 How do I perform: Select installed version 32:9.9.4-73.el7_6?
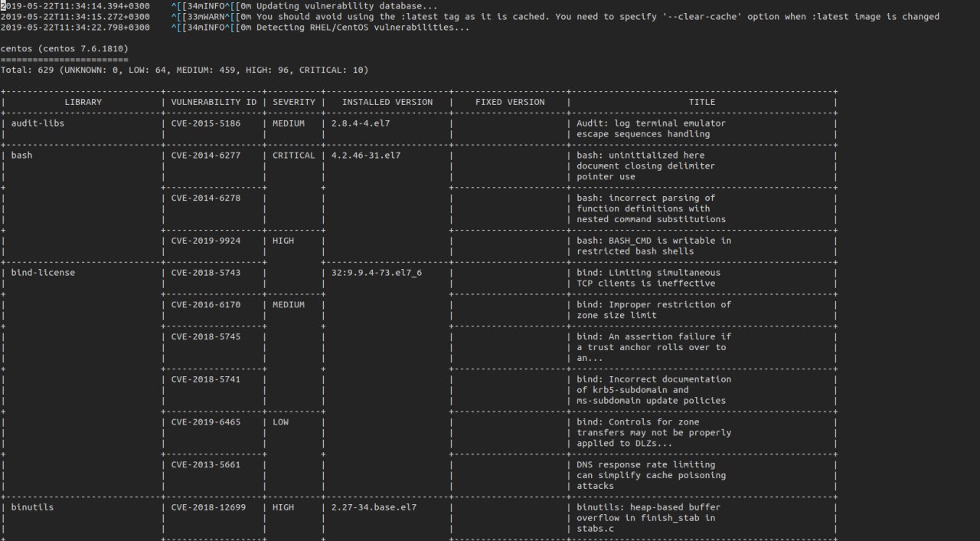377,273
